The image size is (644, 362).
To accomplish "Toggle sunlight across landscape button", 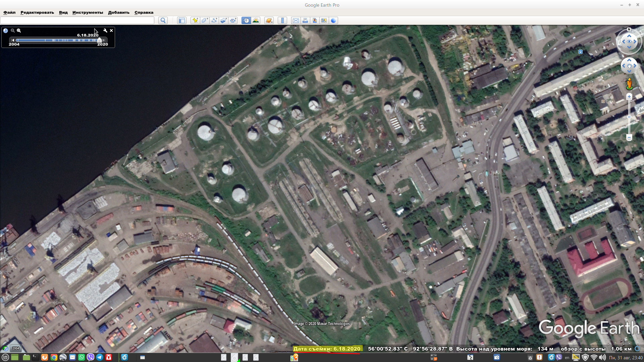I will (256, 20).
